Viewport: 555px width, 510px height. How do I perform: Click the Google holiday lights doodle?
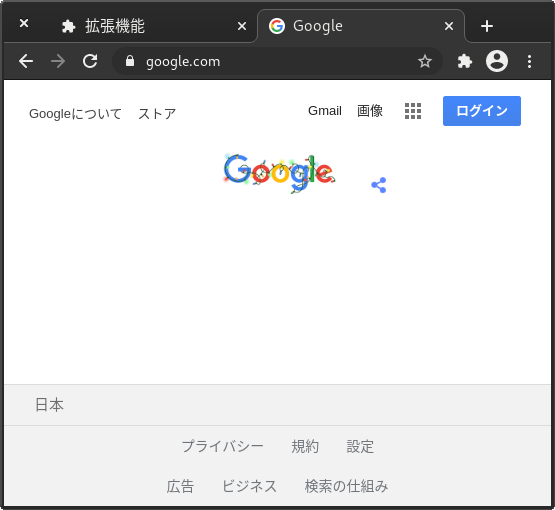point(279,173)
